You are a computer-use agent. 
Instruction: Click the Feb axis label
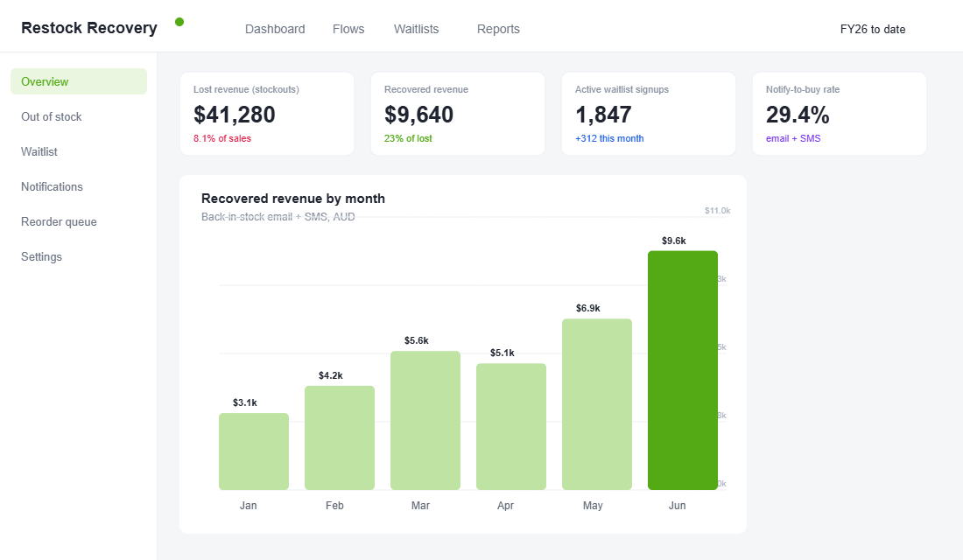click(334, 506)
